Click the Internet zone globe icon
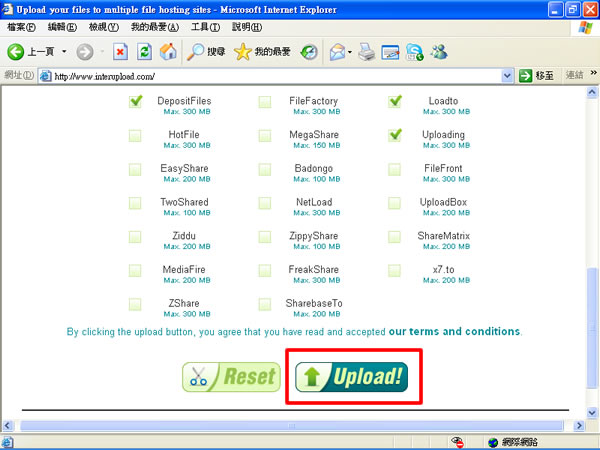Image resolution: width=600 pixels, height=450 pixels. [493, 442]
